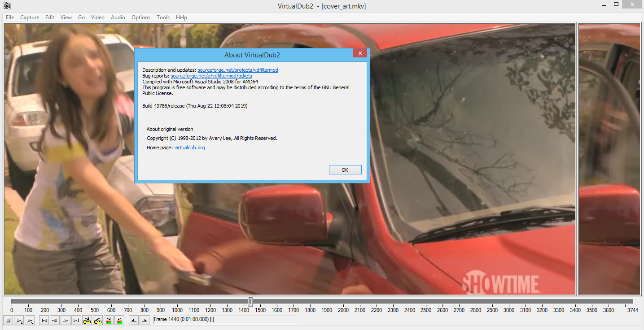Click the 'Compiled with Microsoft Visual Studio 2008' line
Image resolution: width=644 pixels, height=330 pixels.
200,82
